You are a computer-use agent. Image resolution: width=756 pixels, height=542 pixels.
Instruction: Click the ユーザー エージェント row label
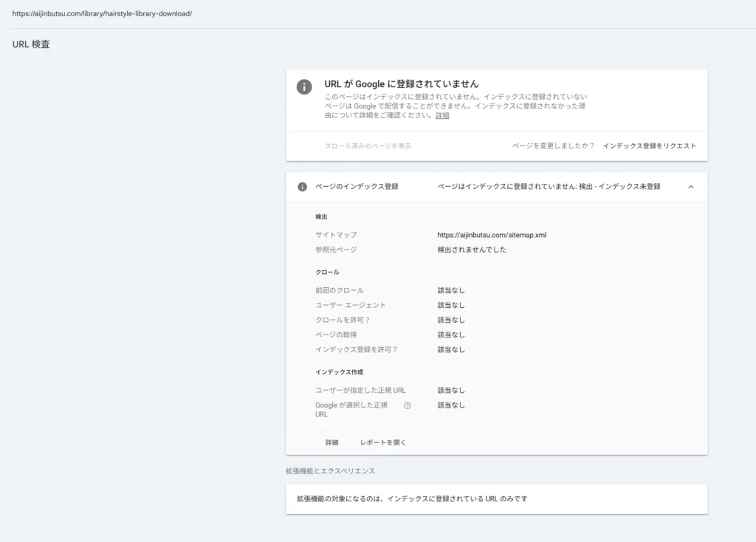click(x=351, y=305)
